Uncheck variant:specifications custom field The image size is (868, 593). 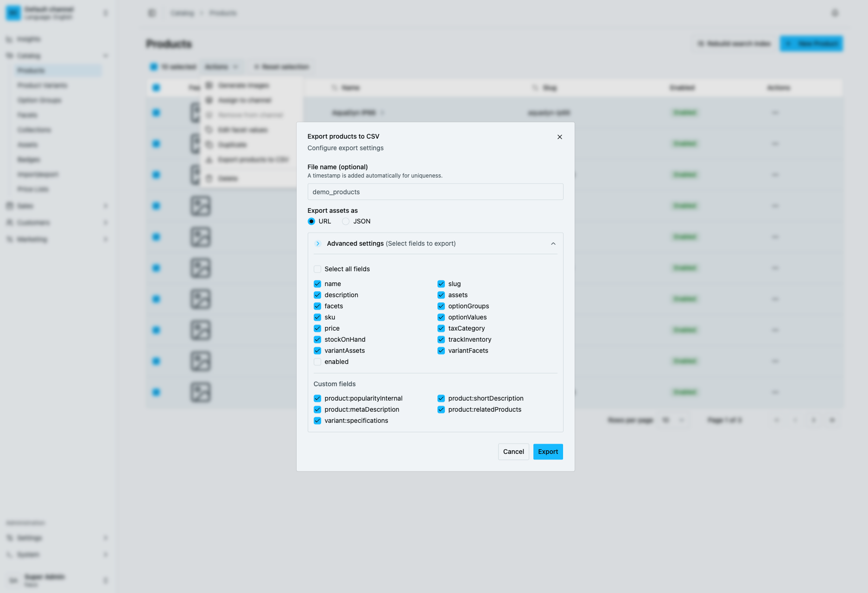(317, 421)
